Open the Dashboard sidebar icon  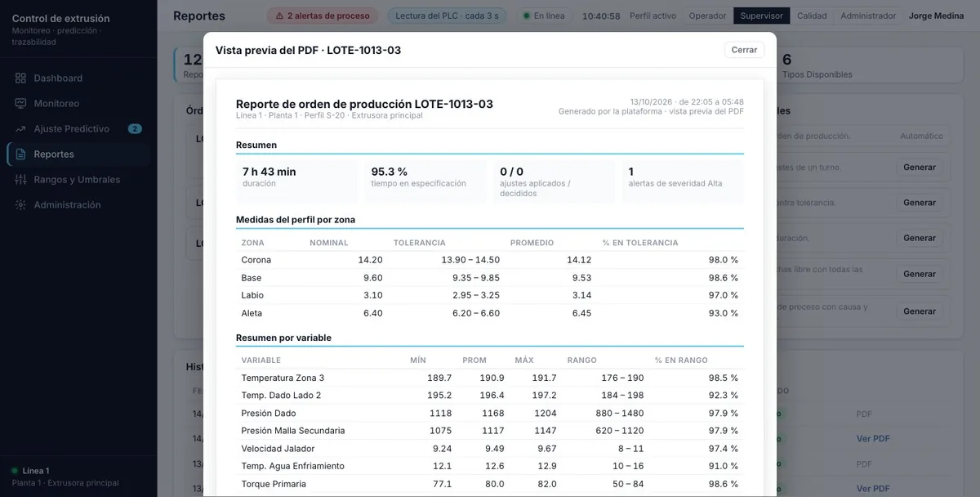tap(20, 78)
